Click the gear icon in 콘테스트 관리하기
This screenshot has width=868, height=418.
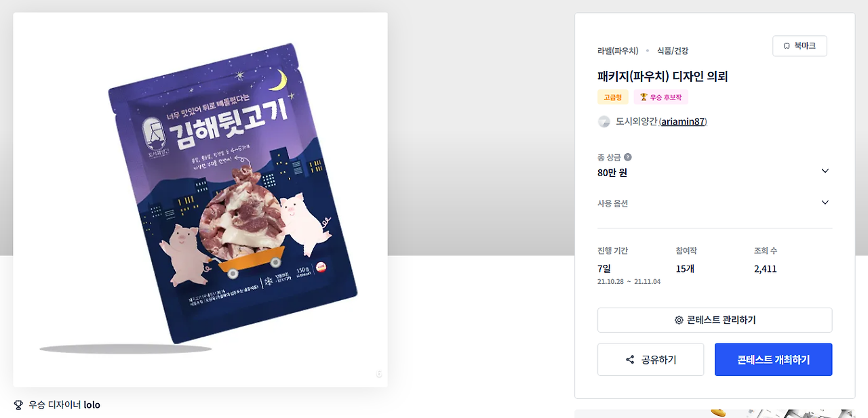click(679, 320)
